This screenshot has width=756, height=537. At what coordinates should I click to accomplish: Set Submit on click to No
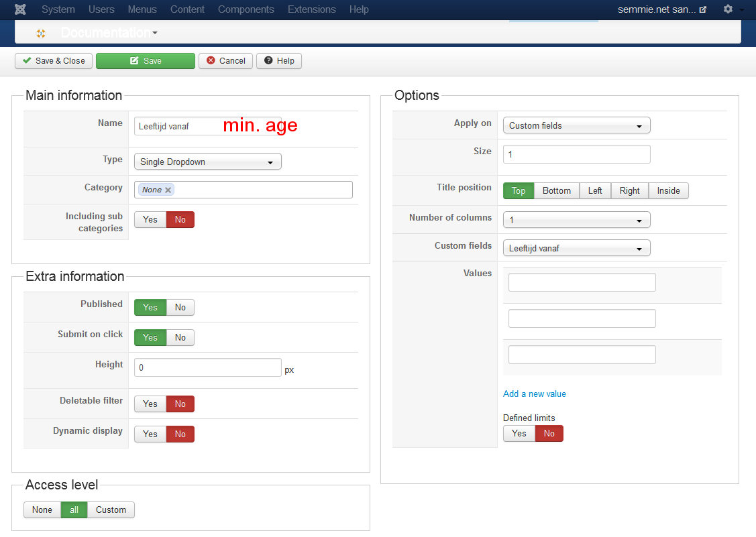click(x=180, y=337)
